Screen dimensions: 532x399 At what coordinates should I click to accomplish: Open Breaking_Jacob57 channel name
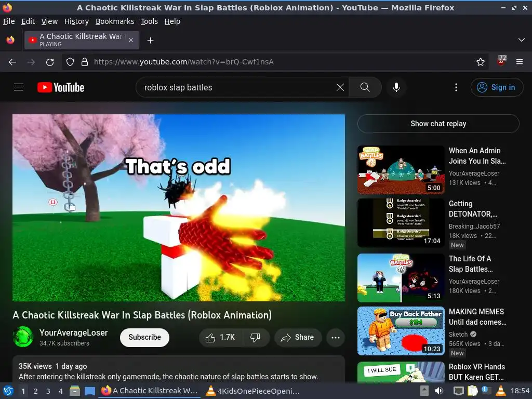[474, 227]
